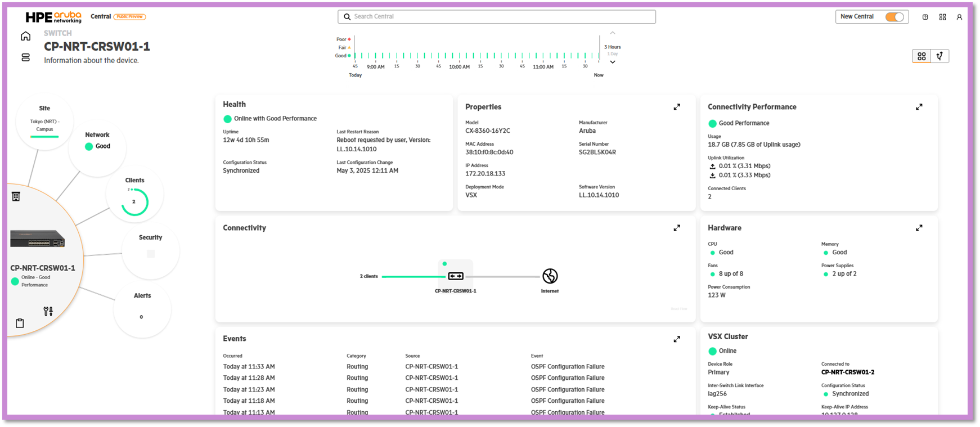Turn off the New Central toggle

click(x=894, y=17)
